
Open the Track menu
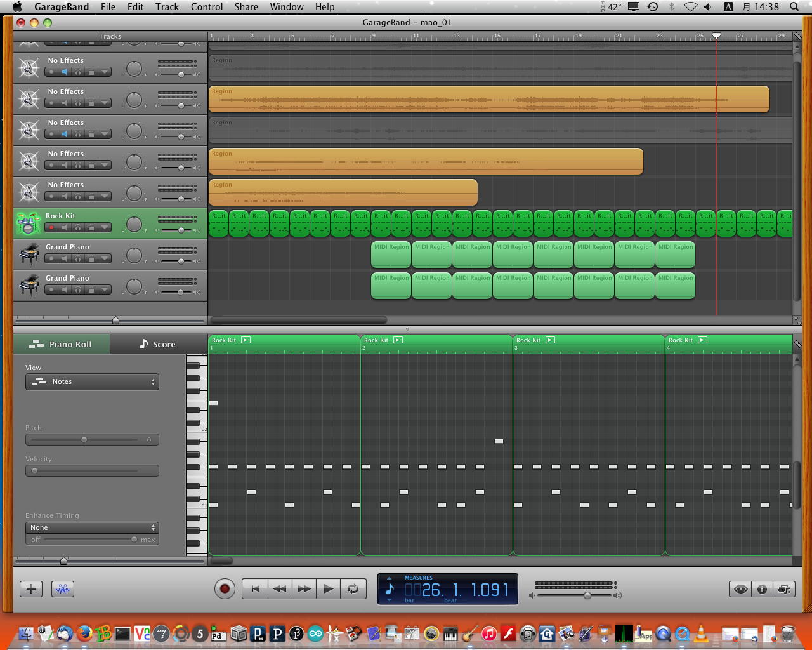coord(167,7)
